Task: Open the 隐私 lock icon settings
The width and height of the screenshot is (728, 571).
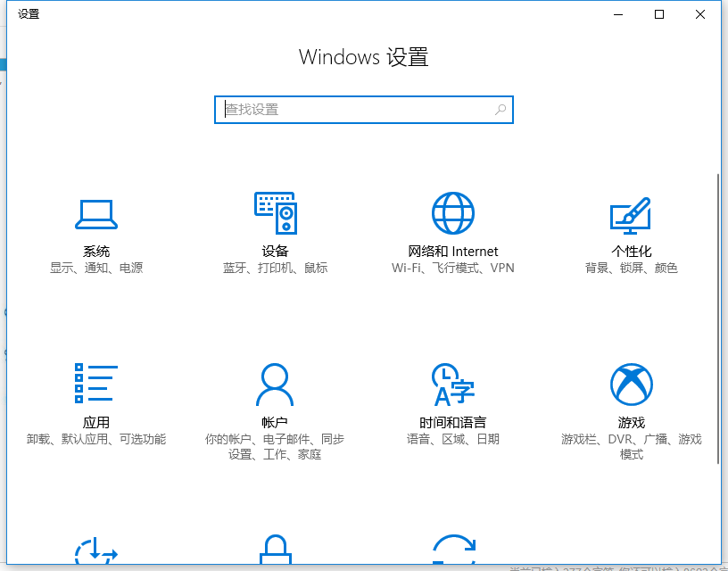Action: [x=275, y=549]
